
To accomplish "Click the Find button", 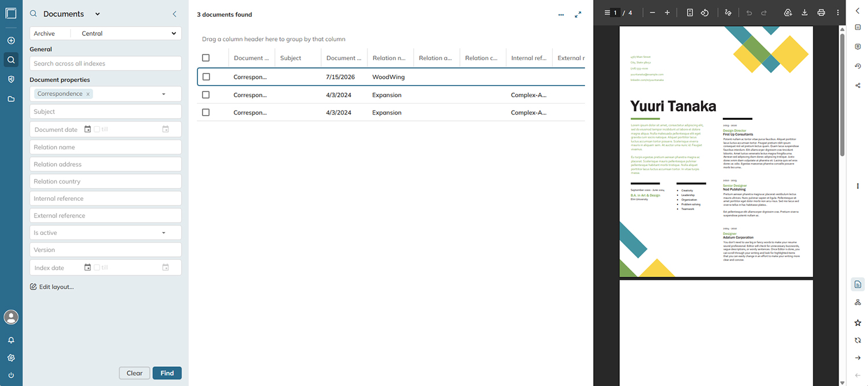I will pos(167,373).
